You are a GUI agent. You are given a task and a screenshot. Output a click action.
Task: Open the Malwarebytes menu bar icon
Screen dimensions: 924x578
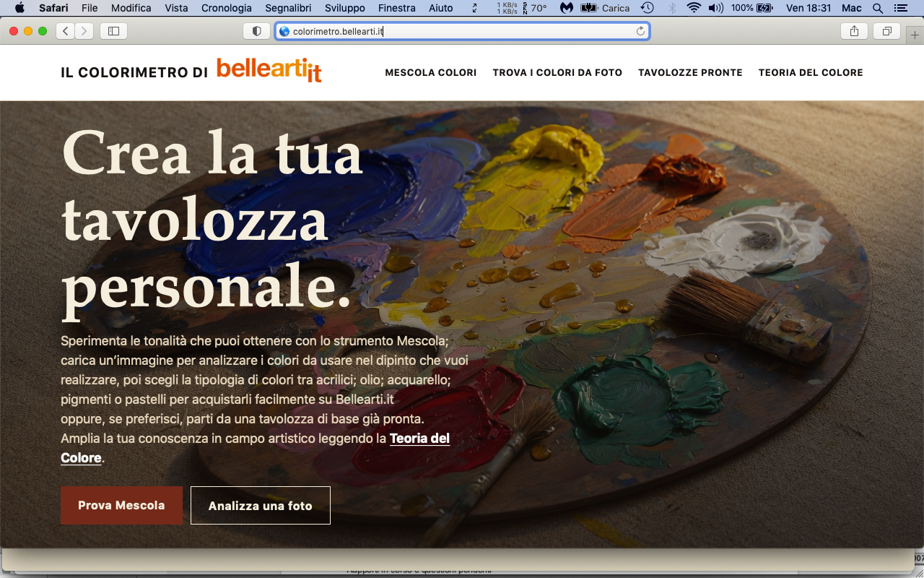[567, 8]
